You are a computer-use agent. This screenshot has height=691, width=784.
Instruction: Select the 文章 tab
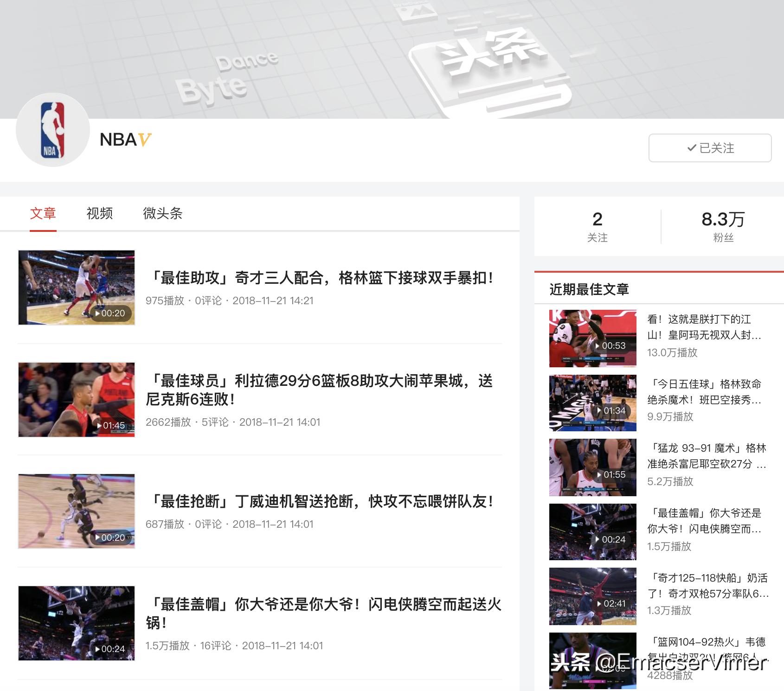(x=43, y=213)
